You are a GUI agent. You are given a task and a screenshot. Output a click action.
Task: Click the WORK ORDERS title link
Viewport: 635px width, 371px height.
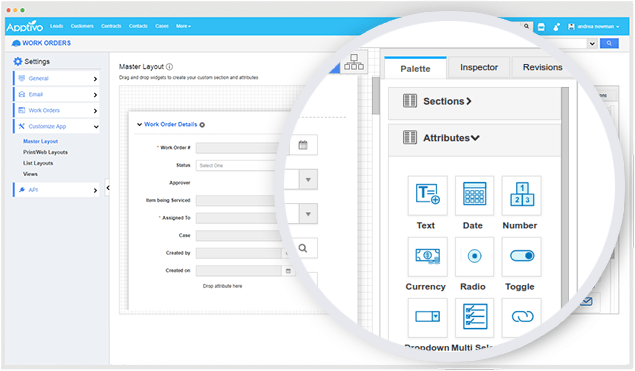pyautogui.click(x=47, y=43)
